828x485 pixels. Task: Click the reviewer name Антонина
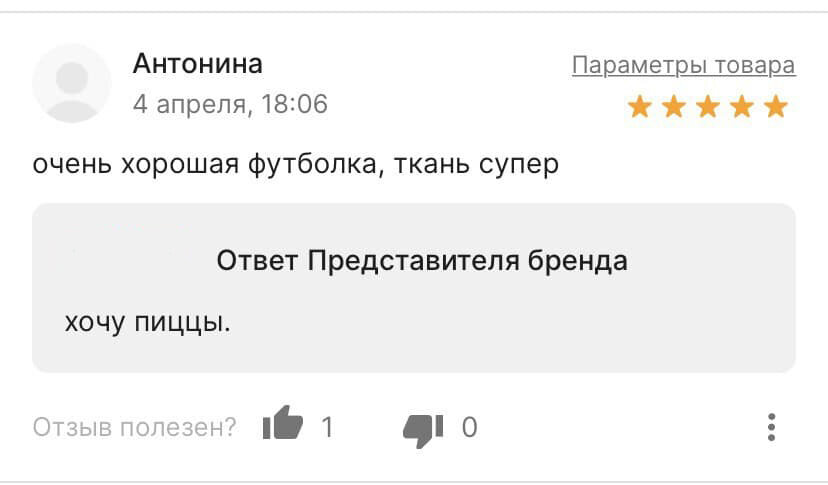[197, 63]
